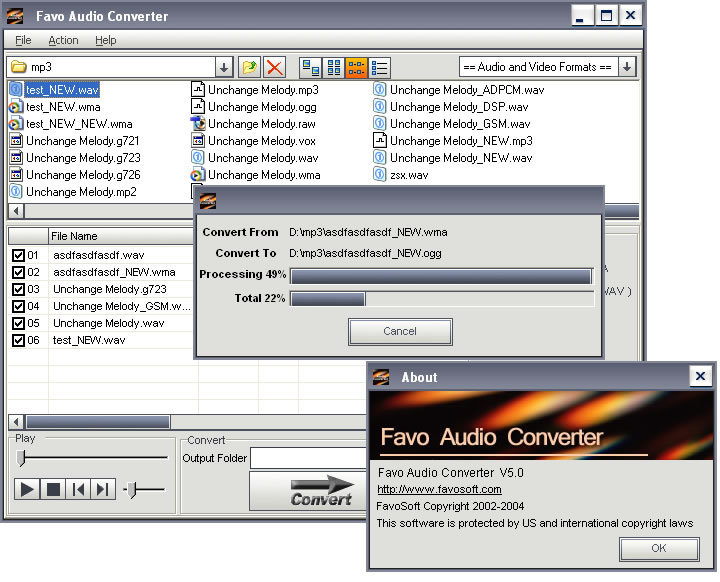Click OK in the About dialog
The height and width of the screenshot is (582, 720).
659,548
